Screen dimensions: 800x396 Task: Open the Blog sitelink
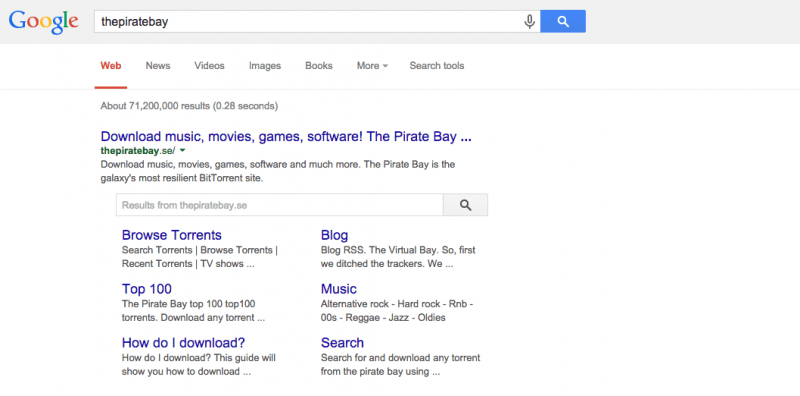pyautogui.click(x=334, y=235)
